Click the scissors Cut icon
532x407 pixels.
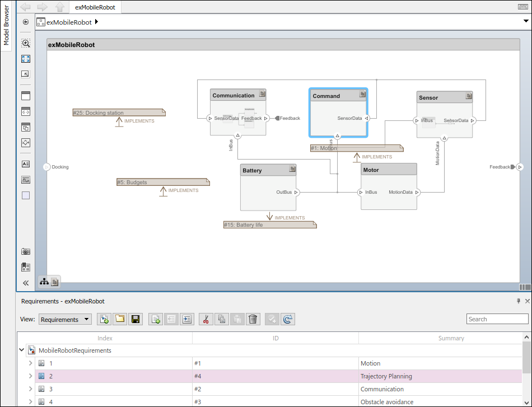click(x=206, y=319)
